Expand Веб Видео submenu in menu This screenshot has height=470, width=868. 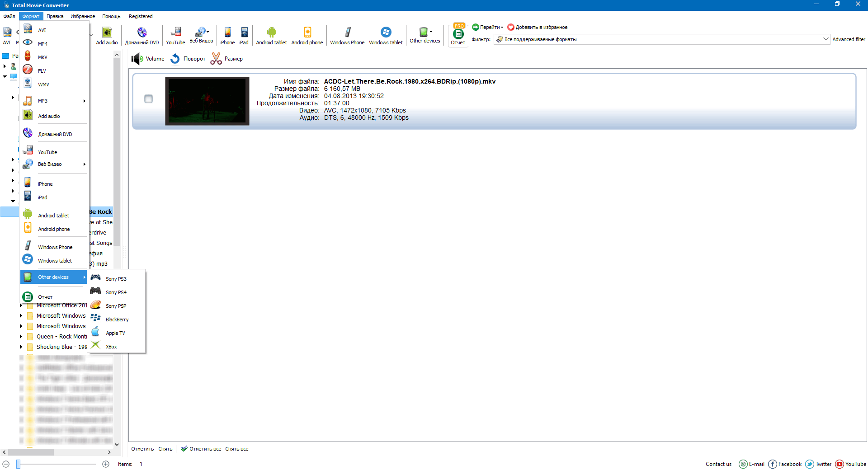coord(84,164)
